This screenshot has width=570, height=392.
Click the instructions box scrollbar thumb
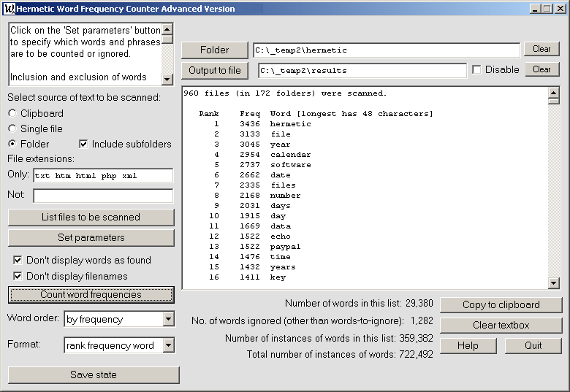coord(167,39)
